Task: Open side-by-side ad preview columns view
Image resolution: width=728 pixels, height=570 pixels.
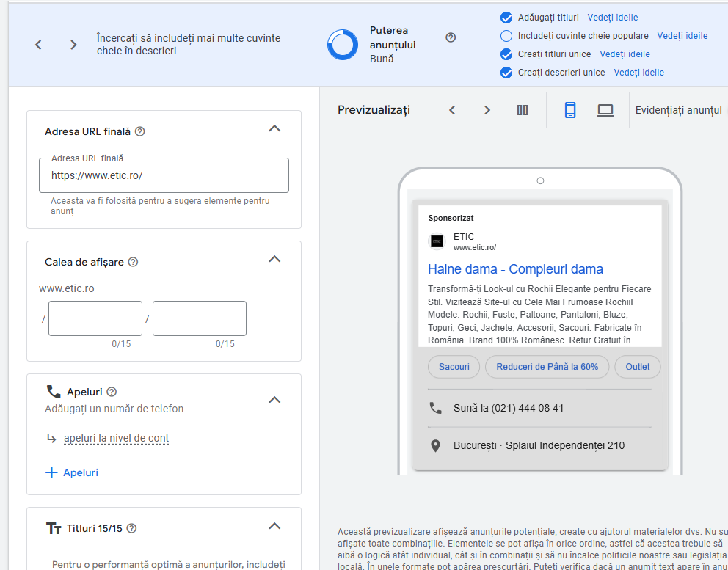Action: [x=523, y=110]
